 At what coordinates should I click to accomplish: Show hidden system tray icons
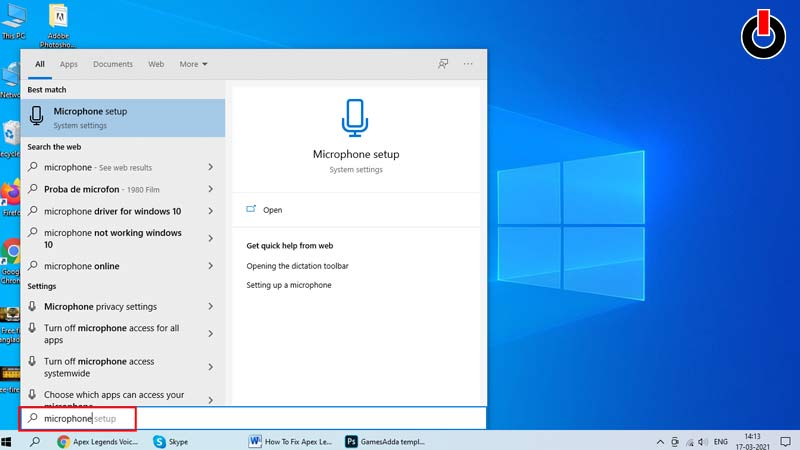coord(660,442)
